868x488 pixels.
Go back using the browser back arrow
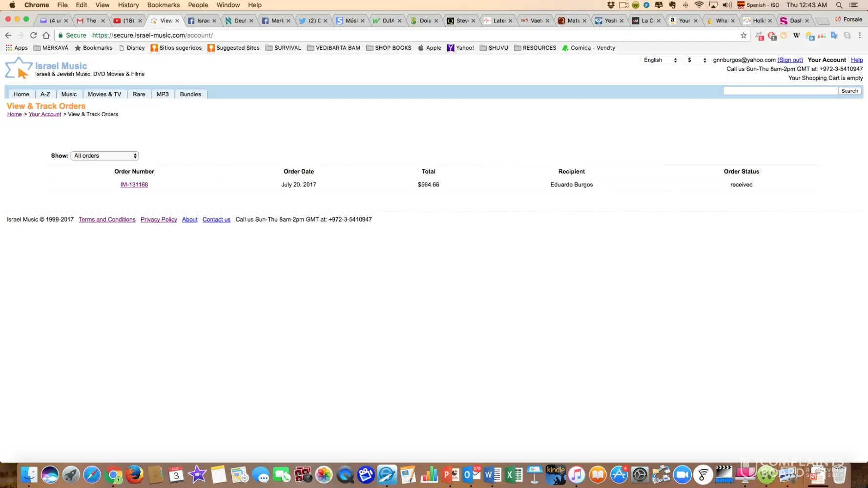tap(8, 35)
